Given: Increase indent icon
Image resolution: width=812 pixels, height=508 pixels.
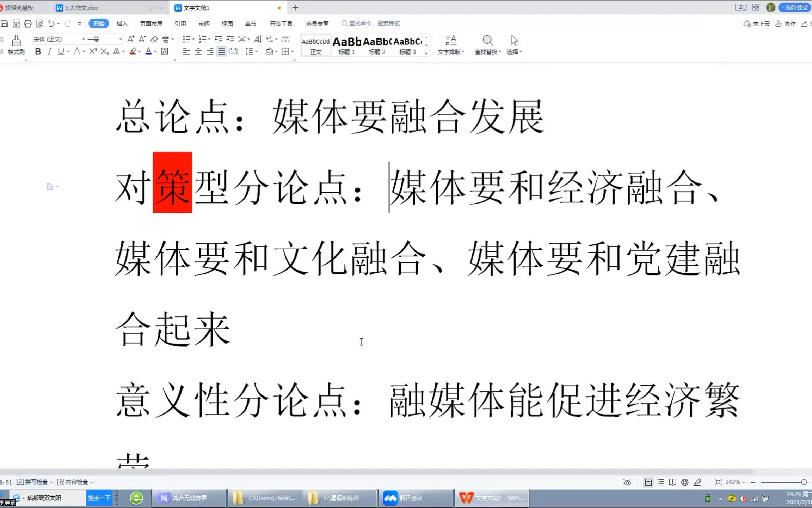Looking at the screenshot, I should coord(230,39).
